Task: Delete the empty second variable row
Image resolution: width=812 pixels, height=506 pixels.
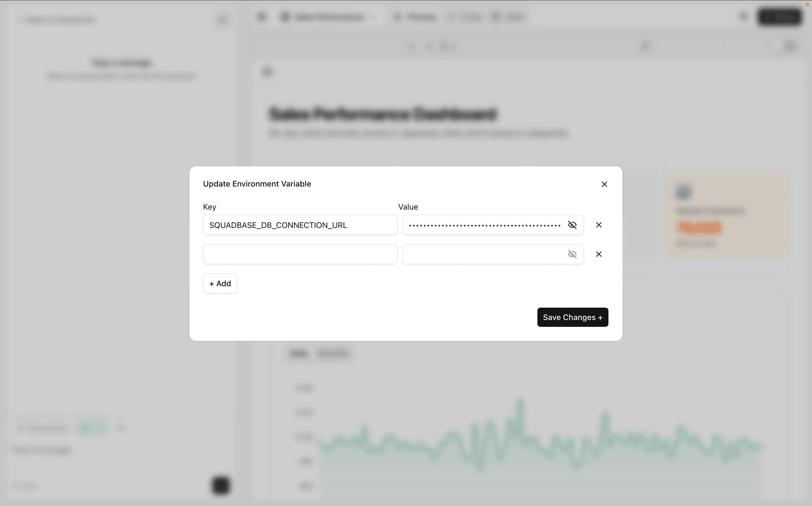Action: (599, 254)
